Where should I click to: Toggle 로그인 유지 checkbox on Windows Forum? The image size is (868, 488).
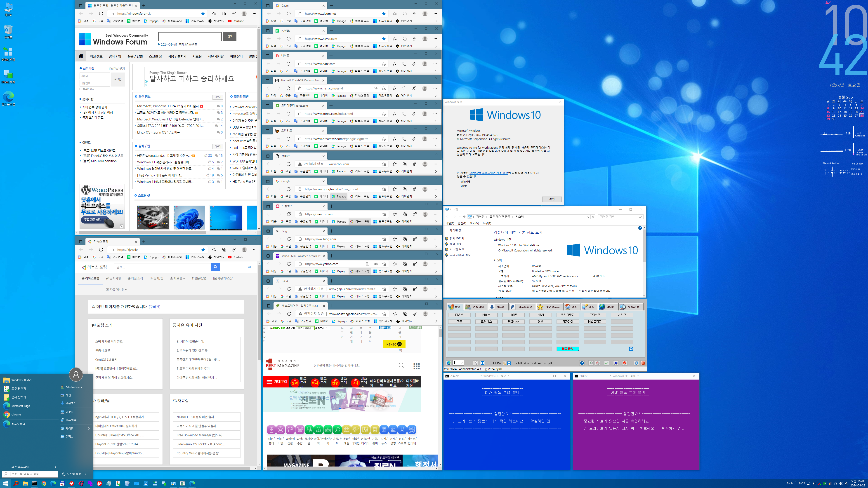coord(81,89)
